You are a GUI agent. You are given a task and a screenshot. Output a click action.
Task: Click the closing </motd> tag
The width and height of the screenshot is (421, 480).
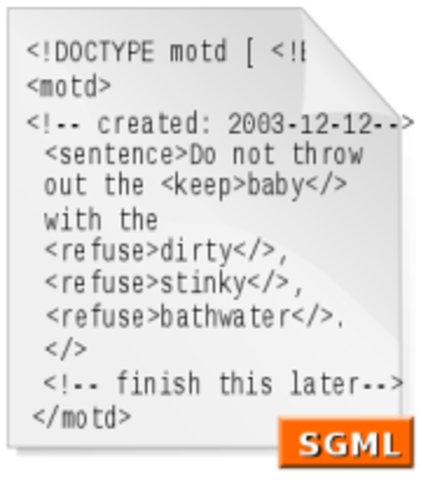tap(82, 417)
